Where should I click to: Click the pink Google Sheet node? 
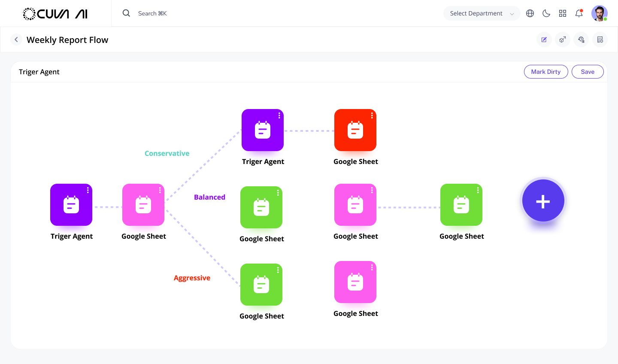pyautogui.click(x=143, y=205)
